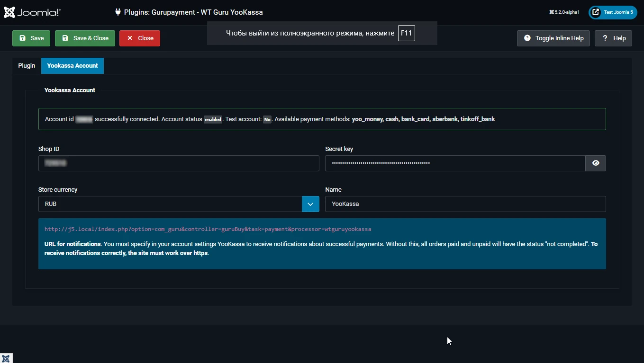Click the Save & Close button

click(85, 38)
